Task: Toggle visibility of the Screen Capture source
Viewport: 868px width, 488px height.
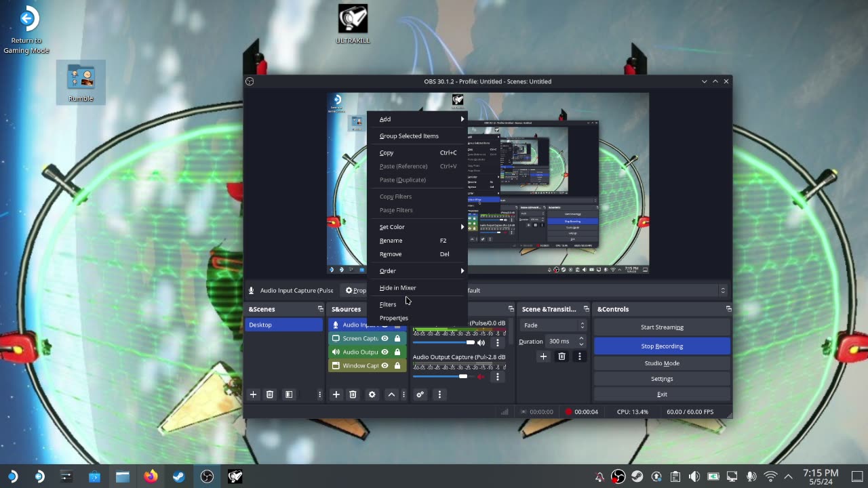Action: tap(384, 338)
